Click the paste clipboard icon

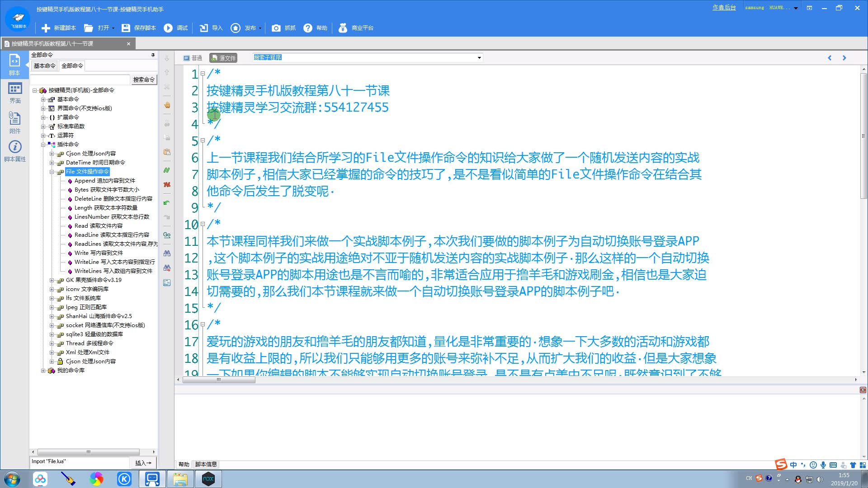pos(167,152)
